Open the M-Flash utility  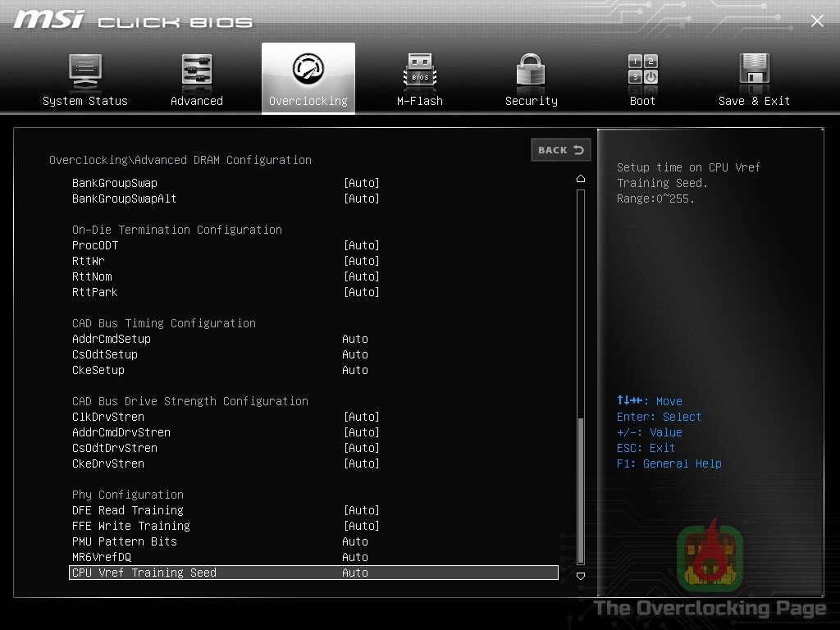coord(419,78)
